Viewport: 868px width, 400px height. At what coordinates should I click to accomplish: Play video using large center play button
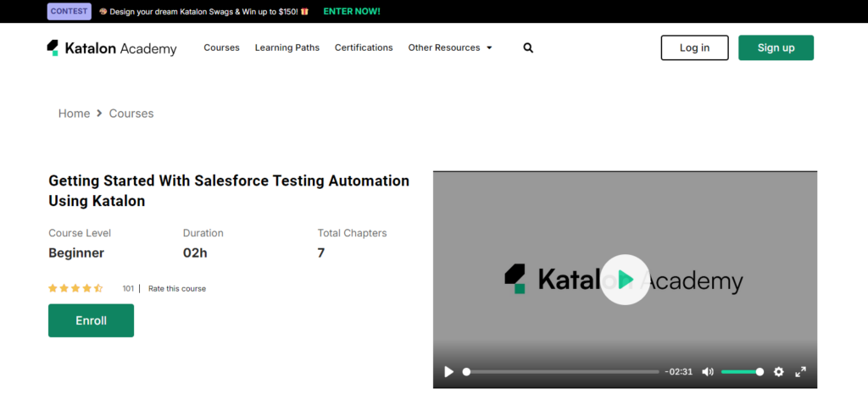[625, 280]
